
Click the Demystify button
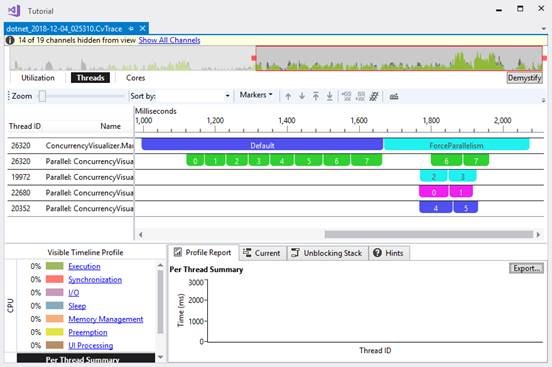[x=525, y=78]
